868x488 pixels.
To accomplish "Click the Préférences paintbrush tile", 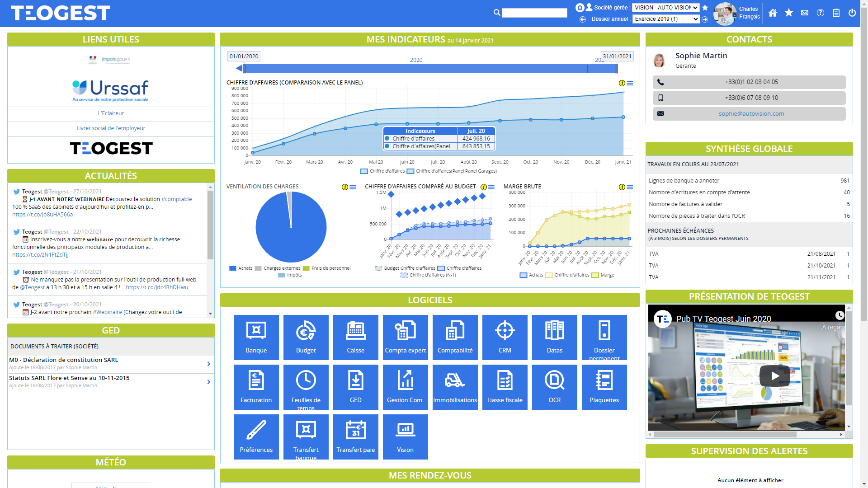I will (x=256, y=436).
